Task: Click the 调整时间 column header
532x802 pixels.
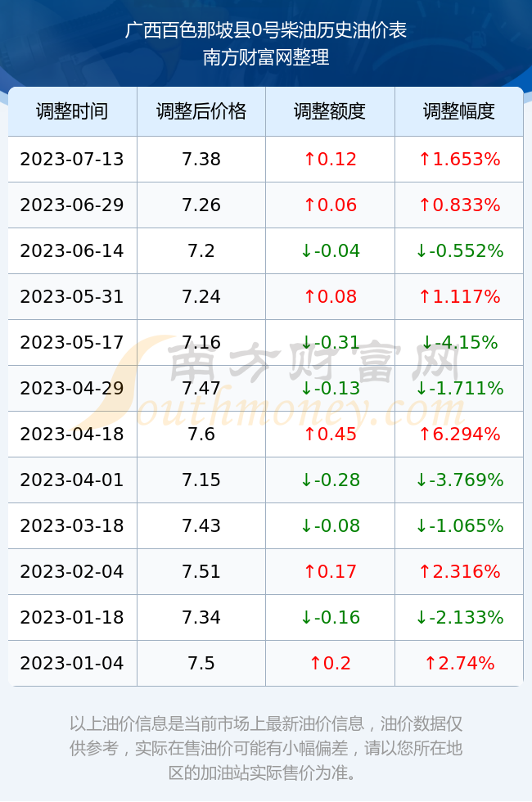Action: pyautogui.click(x=72, y=111)
